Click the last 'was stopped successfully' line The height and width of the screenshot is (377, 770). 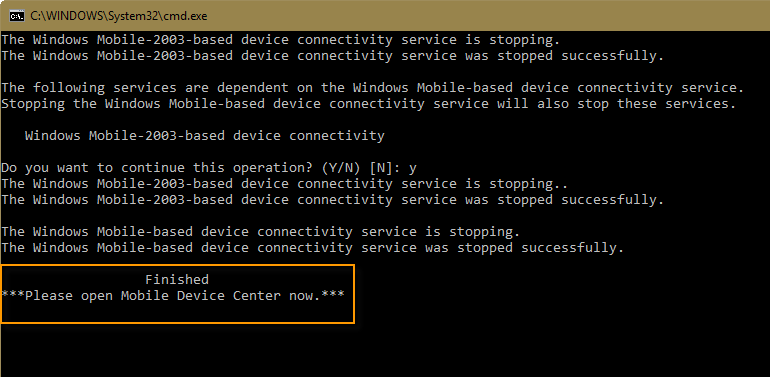pyautogui.click(x=312, y=247)
